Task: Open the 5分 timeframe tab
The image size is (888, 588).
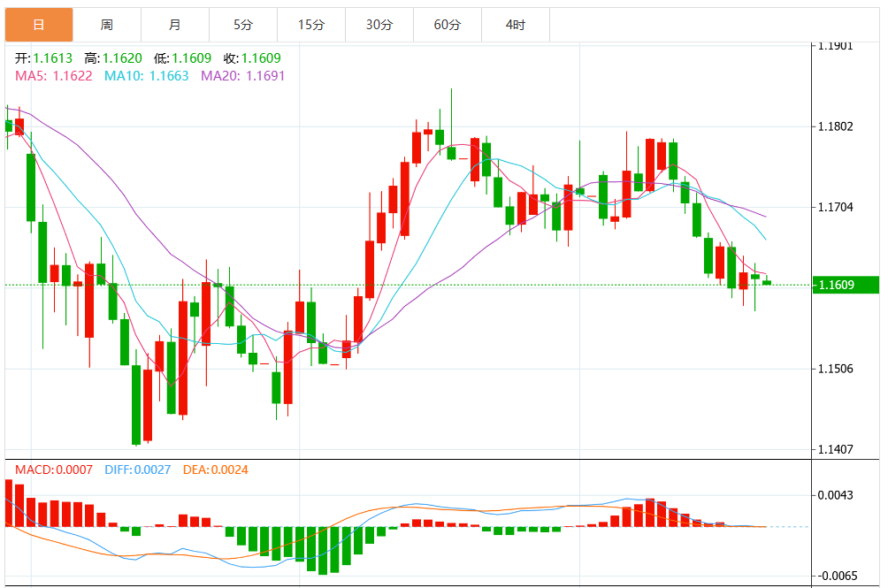Action: pos(243,25)
